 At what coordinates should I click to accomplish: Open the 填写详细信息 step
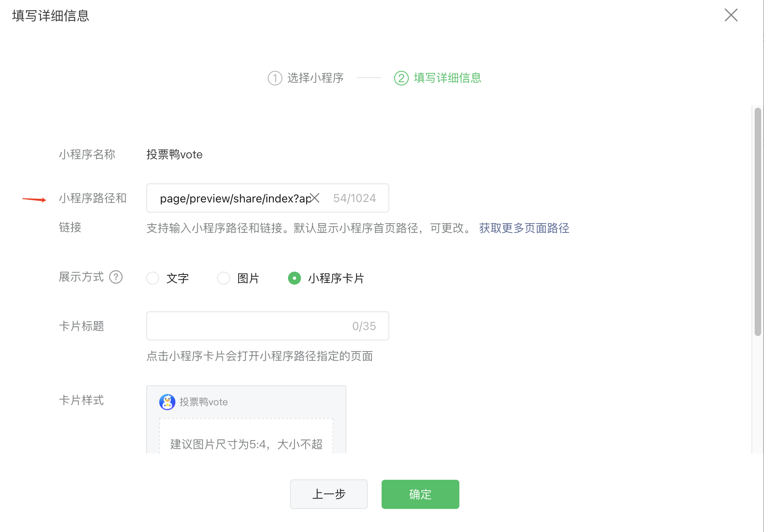click(x=447, y=78)
